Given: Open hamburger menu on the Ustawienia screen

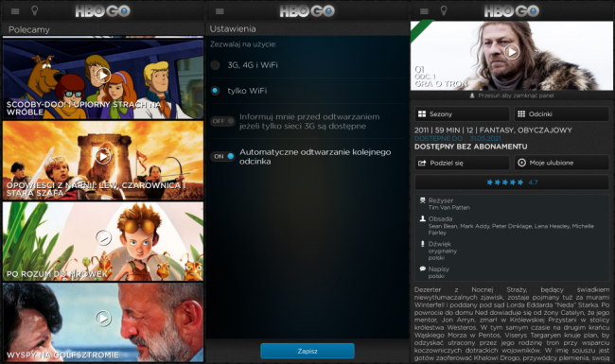Looking at the screenshot, I should click(220, 11).
